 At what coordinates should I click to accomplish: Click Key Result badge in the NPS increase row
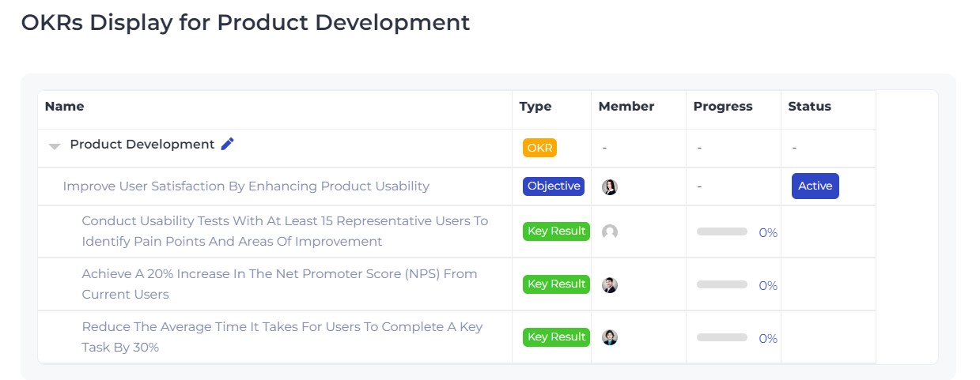pyautogui.click(x=556, y=284)
